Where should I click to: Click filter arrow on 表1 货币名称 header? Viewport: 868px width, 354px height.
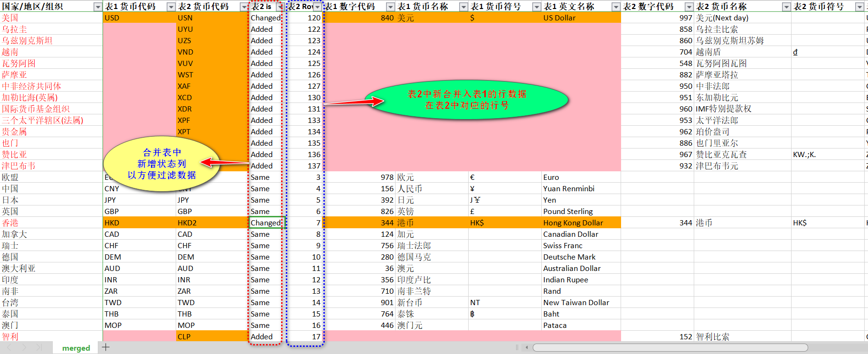click(463, 7)
